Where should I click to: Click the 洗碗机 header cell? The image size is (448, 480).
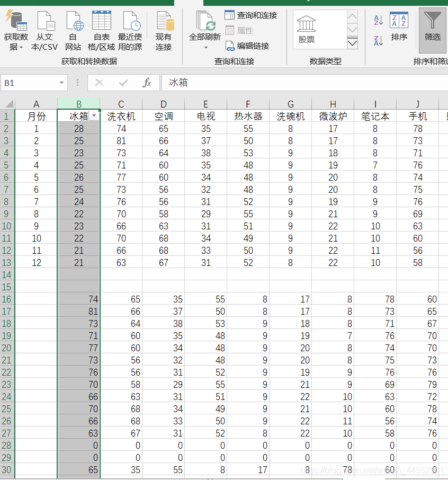(290, 117)
